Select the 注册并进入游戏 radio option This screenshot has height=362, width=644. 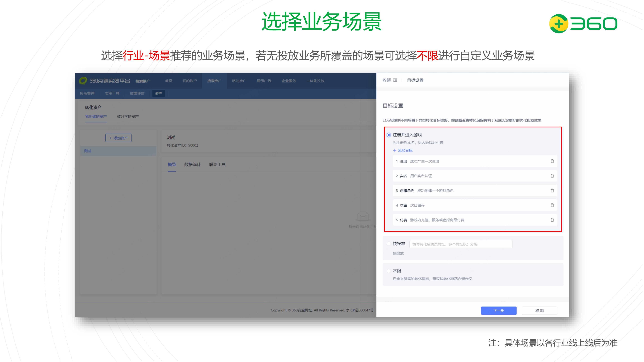tap(388, 135)
